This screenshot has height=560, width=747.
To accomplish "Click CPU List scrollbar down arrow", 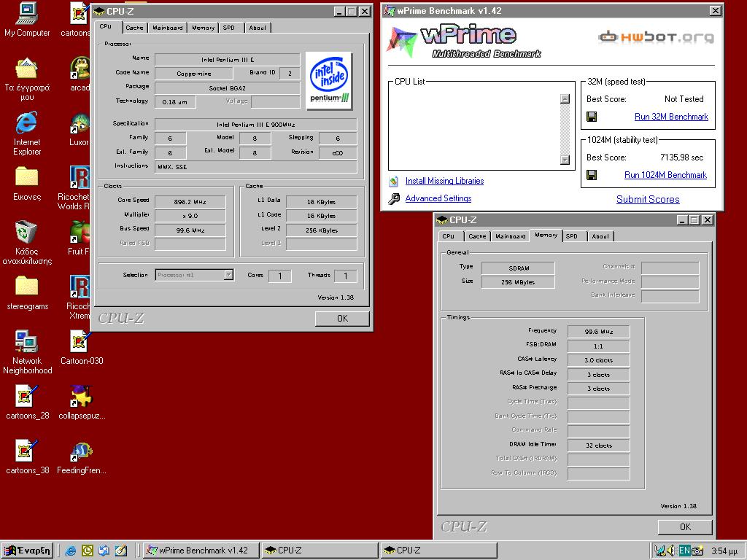I will 565,160.
